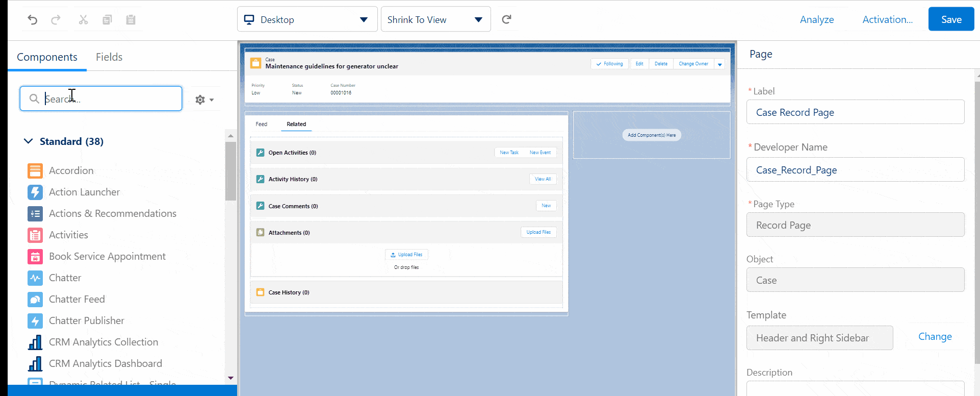The image size is (980, 396).
Task: Switch to the Components tab
Action: pyautogui.click(x=47, y=57)
